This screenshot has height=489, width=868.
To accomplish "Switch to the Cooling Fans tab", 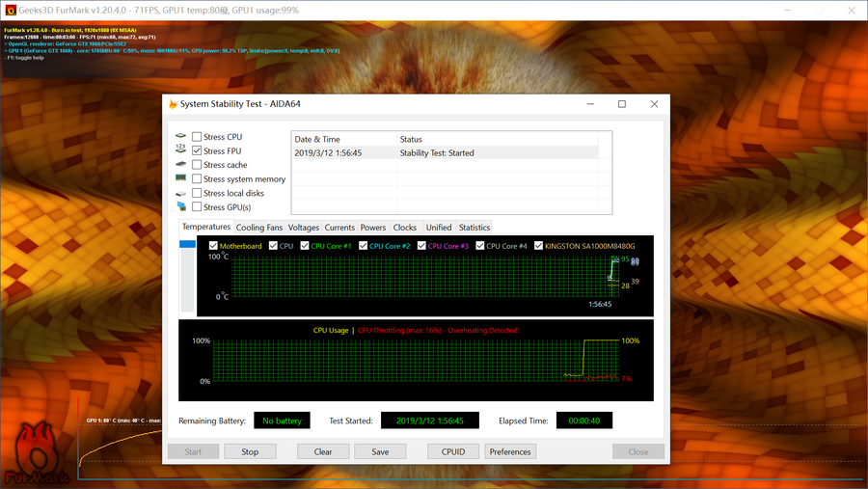I will (259, 228).
